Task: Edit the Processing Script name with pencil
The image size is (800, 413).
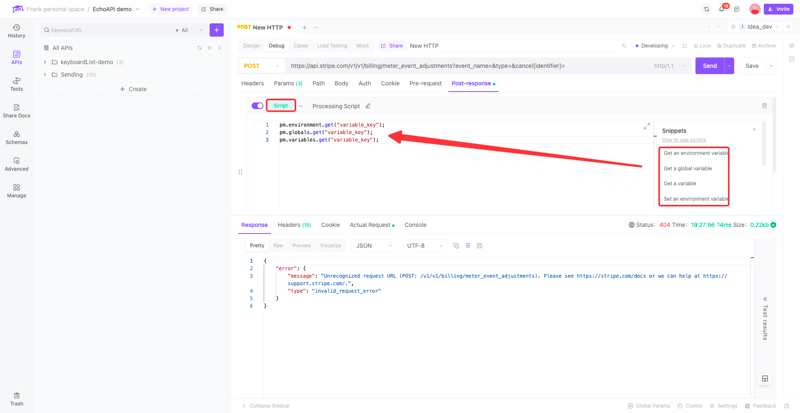Action: pyautogui.click(x=368, y=106)
